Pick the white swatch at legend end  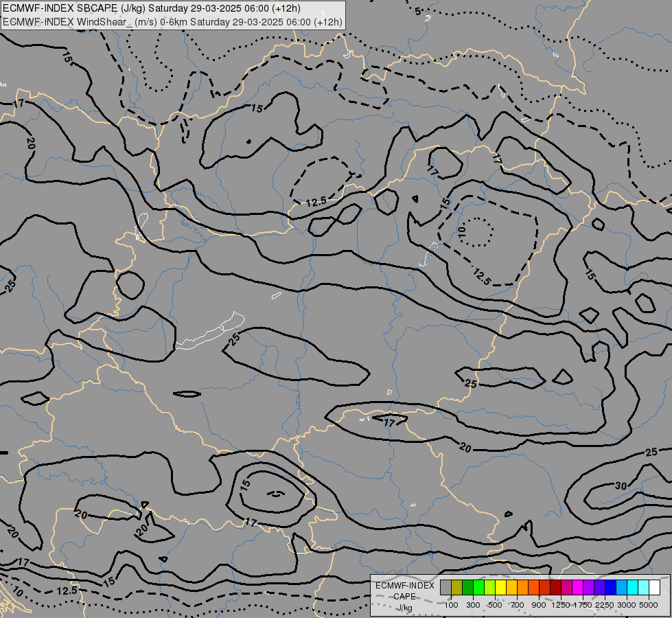coord(654,588)
